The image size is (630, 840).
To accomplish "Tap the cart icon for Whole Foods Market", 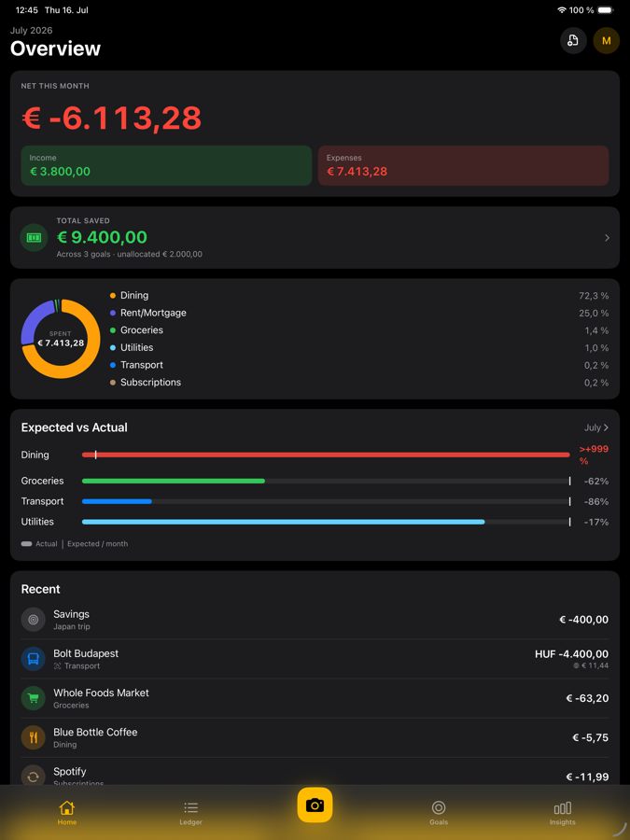I will point(34,698).
